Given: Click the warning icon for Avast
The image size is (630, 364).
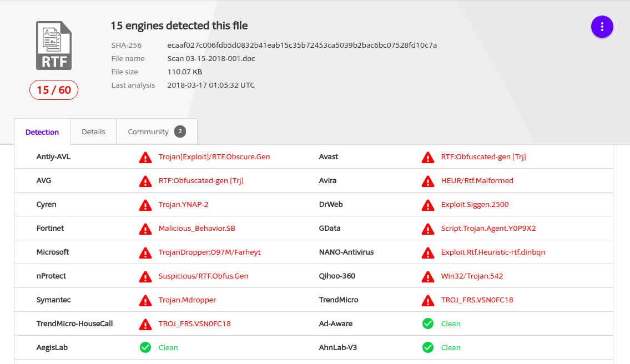Looking at the screenshot, I should point(428,158).
